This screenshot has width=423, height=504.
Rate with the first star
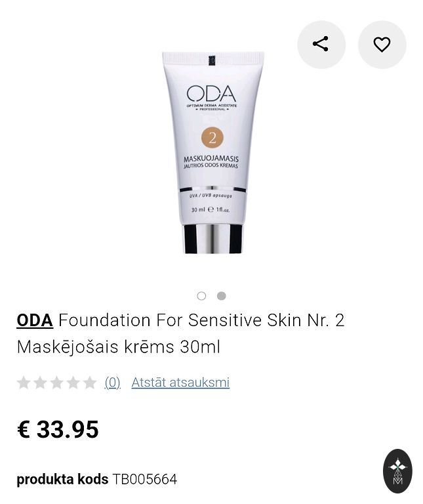point(24,383)
